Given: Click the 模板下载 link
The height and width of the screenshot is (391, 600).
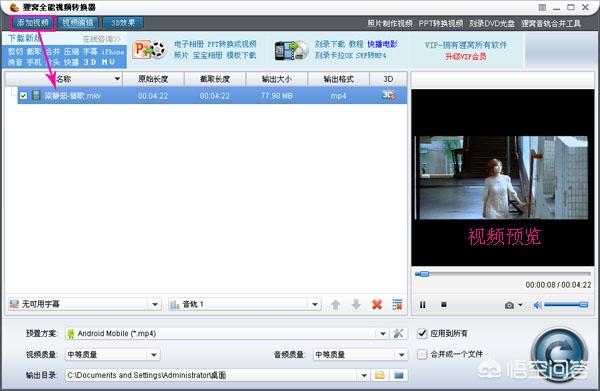Looking at the screenshot, I should (241, 55).
